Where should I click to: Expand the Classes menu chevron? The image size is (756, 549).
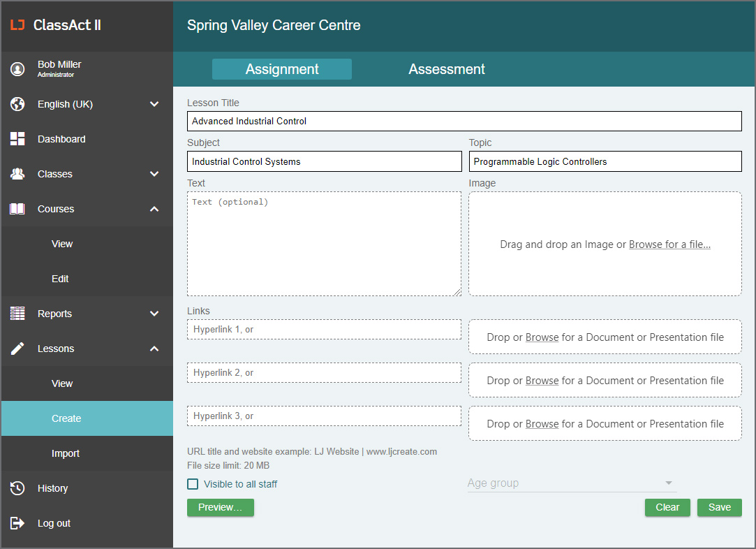[154, 173]
